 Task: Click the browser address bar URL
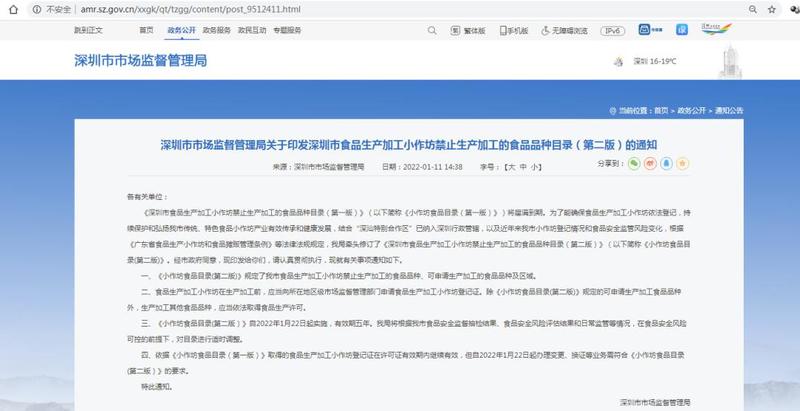tap(200, 9)
